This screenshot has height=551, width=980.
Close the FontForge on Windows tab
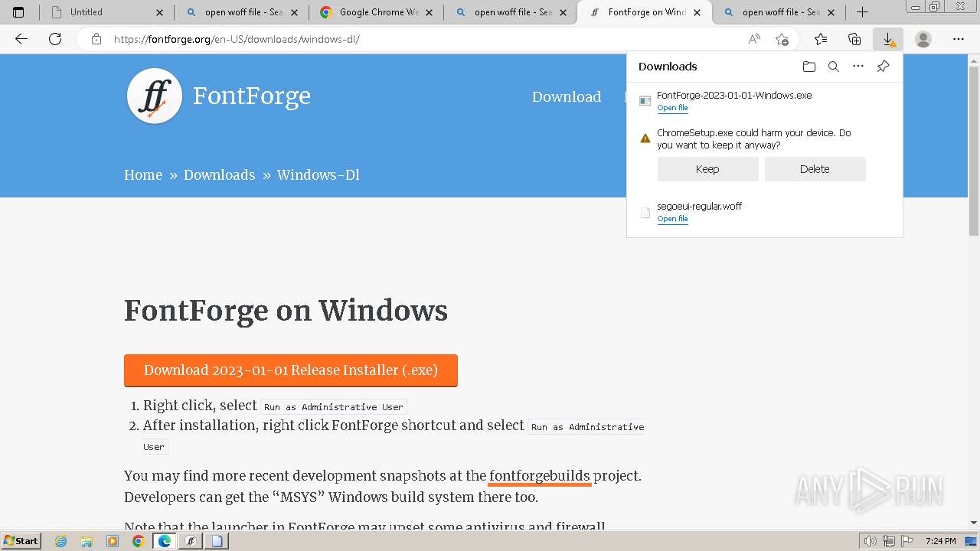[x=696, y=12]
